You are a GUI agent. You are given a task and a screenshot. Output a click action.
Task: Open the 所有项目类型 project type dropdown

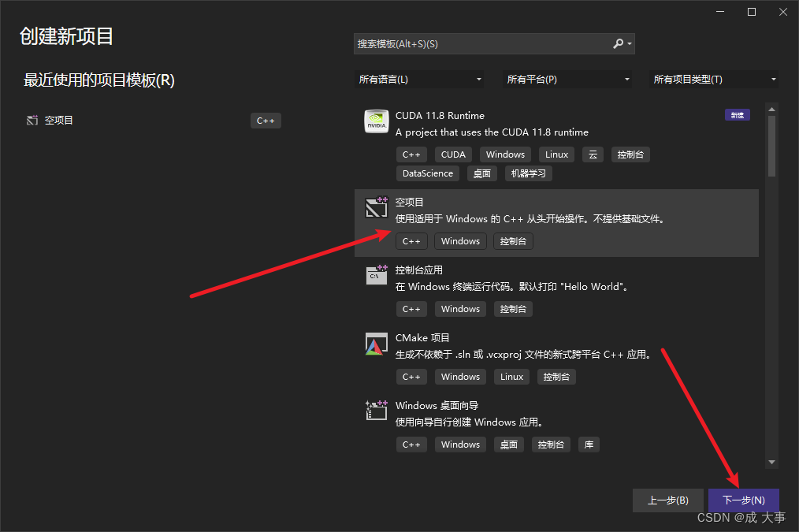click(x=713, y=79)
